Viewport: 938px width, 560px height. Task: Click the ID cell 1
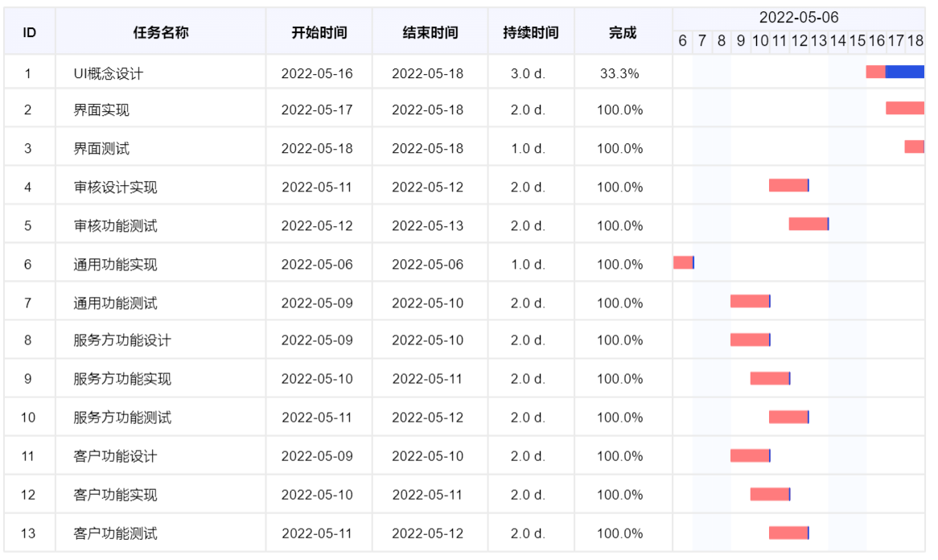(x=27, y=73)
